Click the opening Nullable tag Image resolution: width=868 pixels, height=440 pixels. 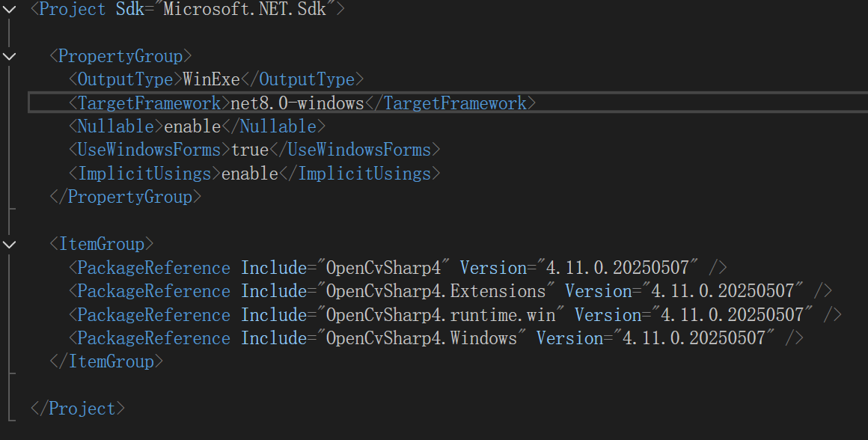pos(116,126)
